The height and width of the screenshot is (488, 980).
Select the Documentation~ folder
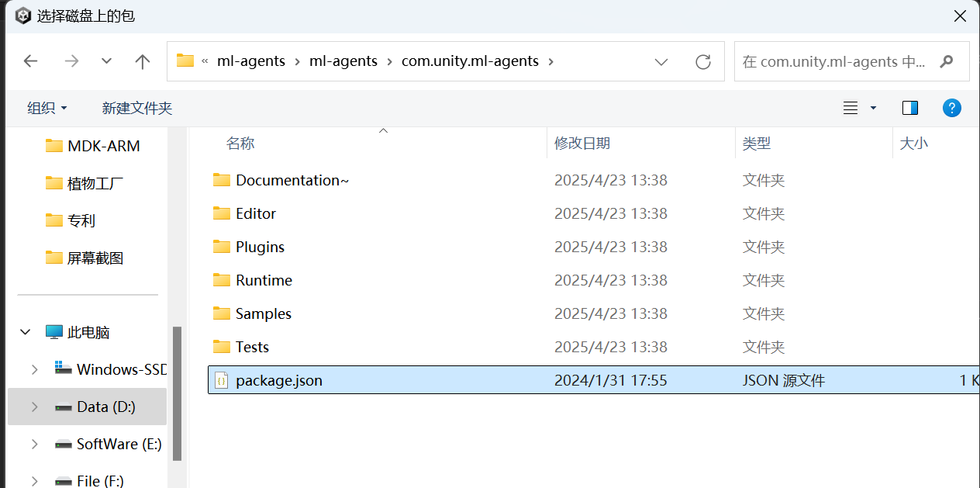[292, 180]
